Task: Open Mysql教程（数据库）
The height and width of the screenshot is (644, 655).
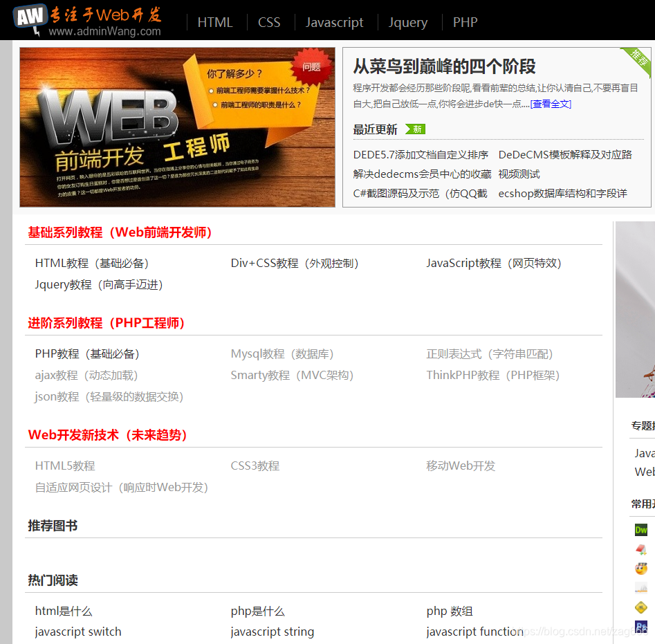Action: tap(282, 353)
